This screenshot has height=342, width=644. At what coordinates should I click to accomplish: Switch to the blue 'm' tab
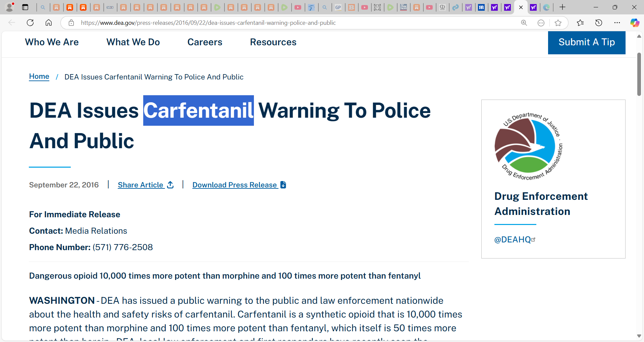coord(481,7)
